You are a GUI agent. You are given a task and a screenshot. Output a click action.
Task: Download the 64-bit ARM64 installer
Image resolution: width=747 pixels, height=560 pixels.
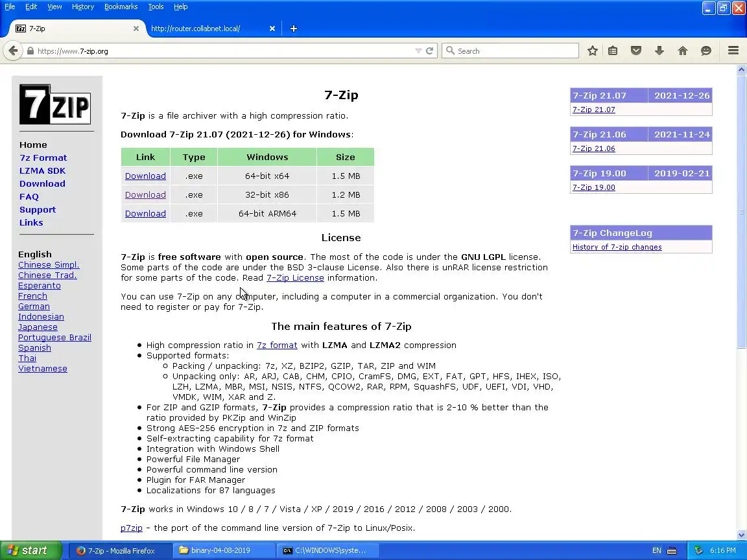coord(145,214)
